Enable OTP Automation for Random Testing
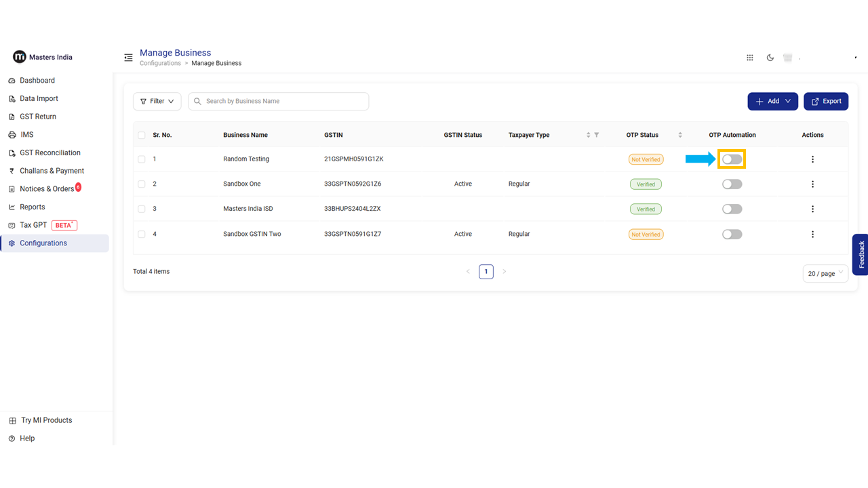 (732, 159)
